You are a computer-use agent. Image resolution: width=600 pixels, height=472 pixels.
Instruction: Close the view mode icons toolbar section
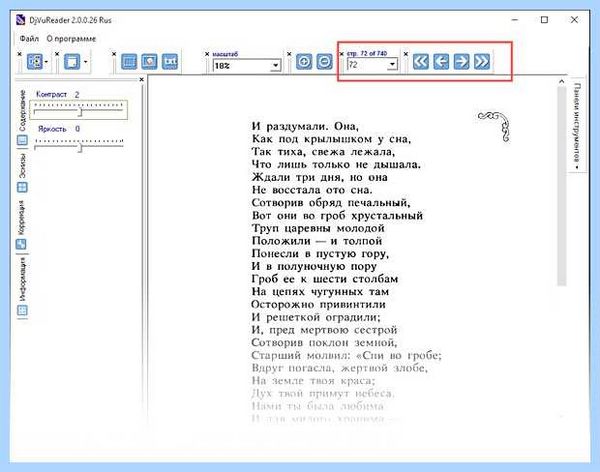pyautogui.click(x=114, y=54)
